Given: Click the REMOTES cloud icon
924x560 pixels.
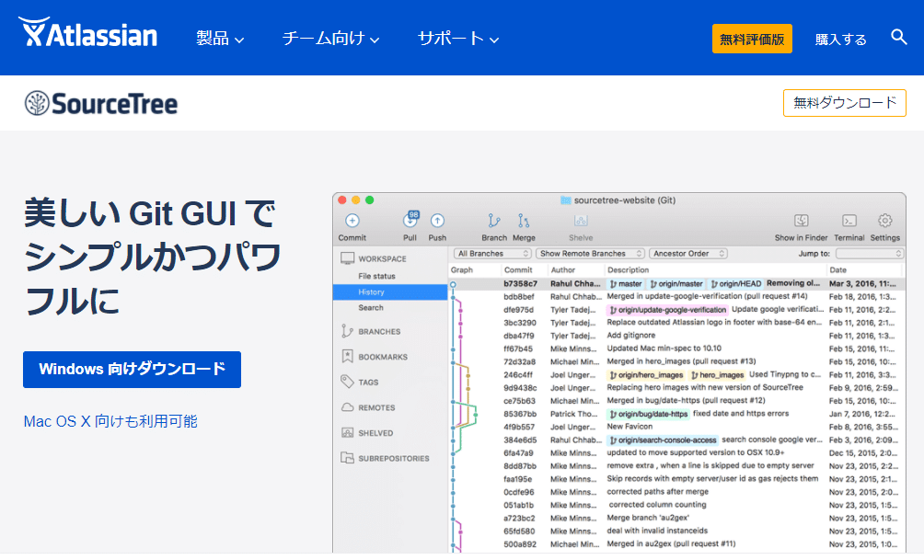Looking at the screenshot, I should coord(347,407).
